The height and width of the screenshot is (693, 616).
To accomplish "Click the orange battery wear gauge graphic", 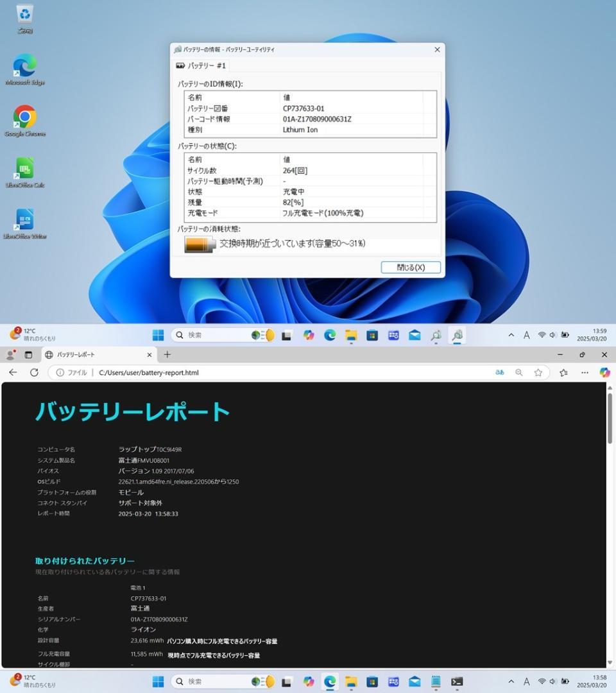I will coord(199,244).
